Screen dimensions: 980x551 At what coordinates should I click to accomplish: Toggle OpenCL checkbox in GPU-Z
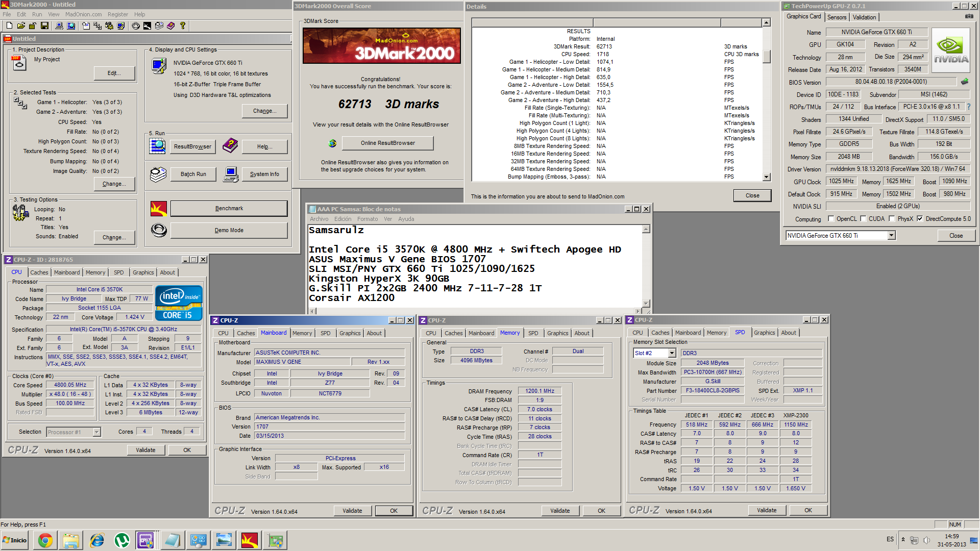pyautogui.click(x=830, y=219)
